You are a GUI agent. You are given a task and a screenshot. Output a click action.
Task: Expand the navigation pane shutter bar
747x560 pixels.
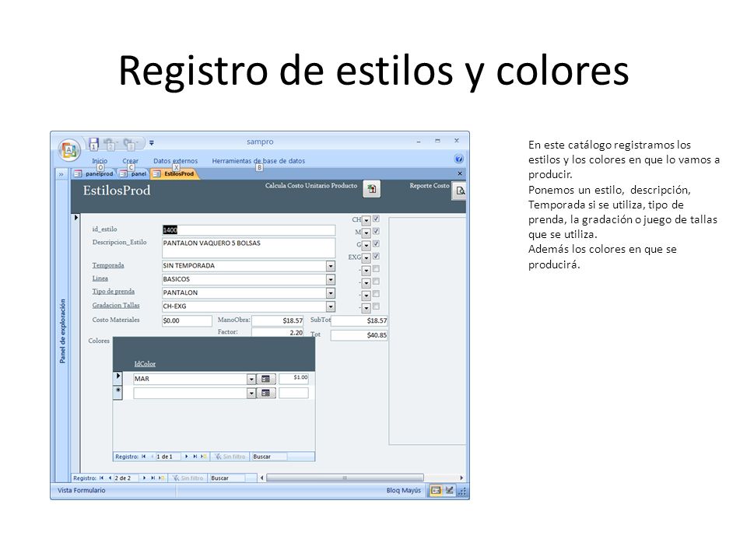pos(61,174)
